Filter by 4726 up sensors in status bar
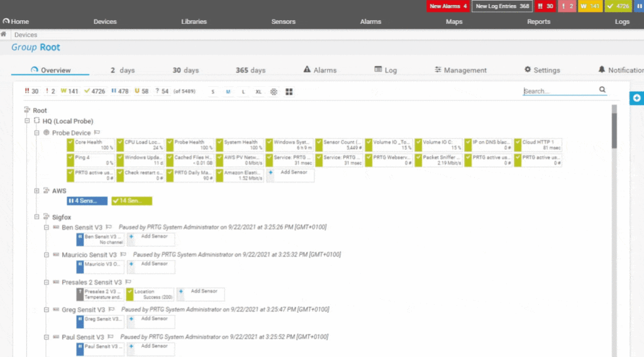 coord(95,91)
